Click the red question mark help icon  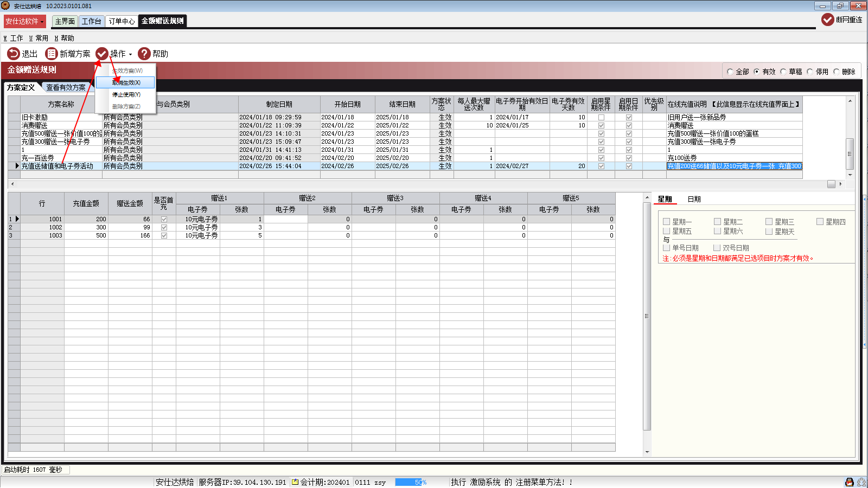(144, 54)
